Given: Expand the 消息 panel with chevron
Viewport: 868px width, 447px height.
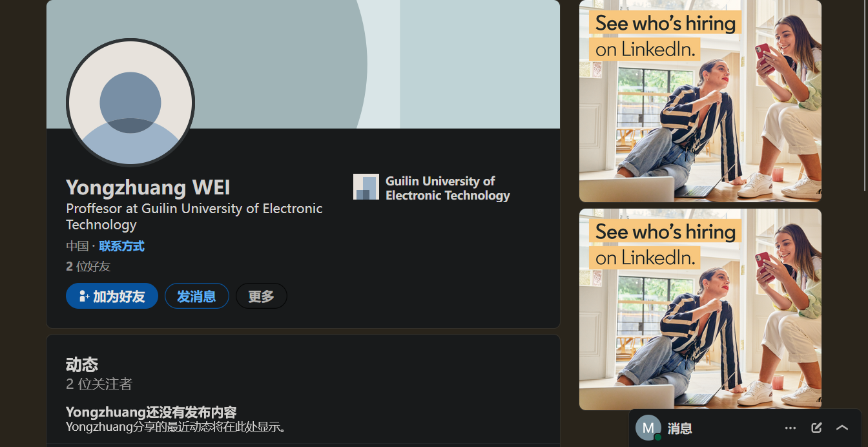Looking at the screenshot, I should coord(842,428).
